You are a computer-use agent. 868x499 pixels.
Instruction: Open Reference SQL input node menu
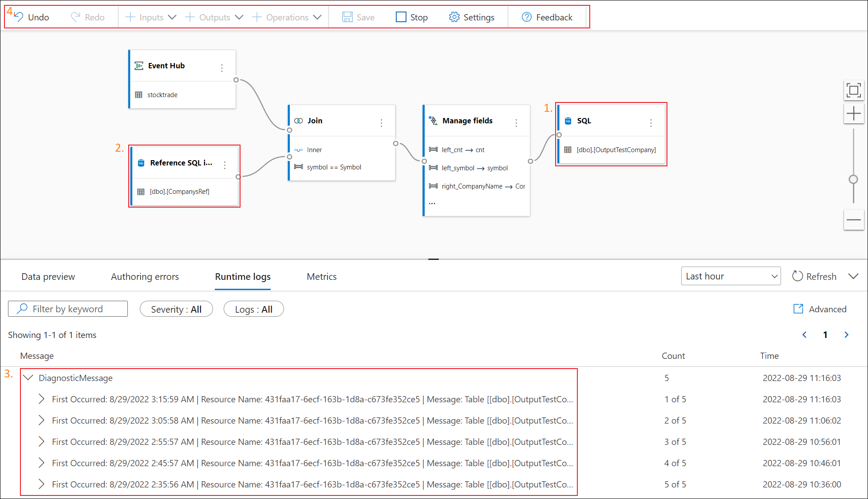pyautogui.click(x=225, y=165)
